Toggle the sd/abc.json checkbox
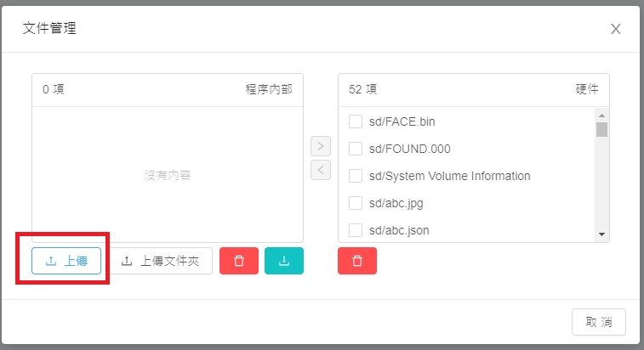The height and width of the screenshot is (350, 644). coord(356,230)
